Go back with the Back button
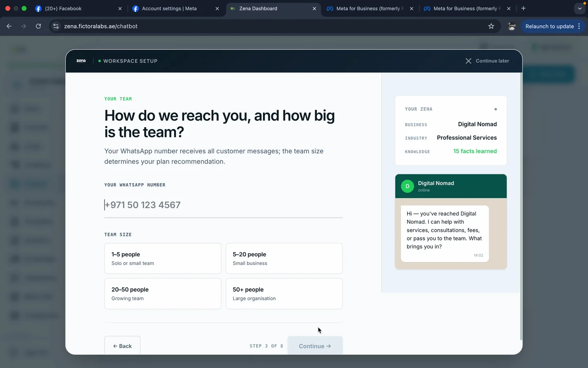Viewport: 588px width, 368px height. [122, 346]
